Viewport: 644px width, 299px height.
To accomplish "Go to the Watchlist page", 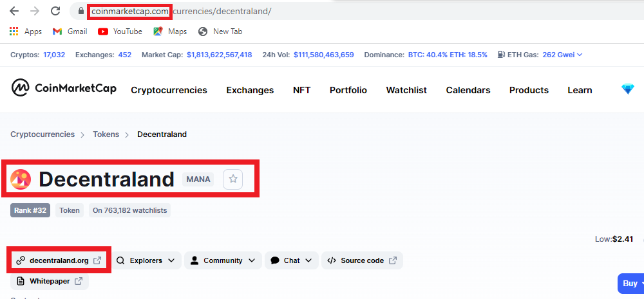I will [406, 90].
